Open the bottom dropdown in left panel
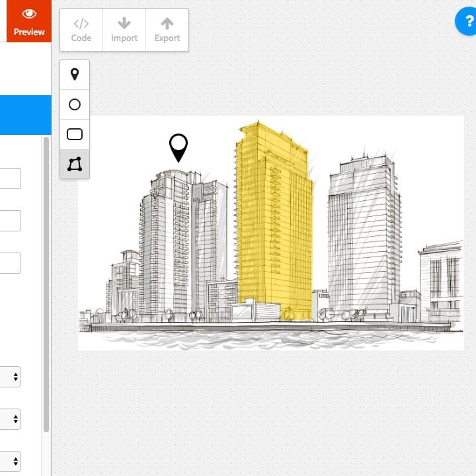Viewport: 476px width, 476px height. tap(11, 461)
